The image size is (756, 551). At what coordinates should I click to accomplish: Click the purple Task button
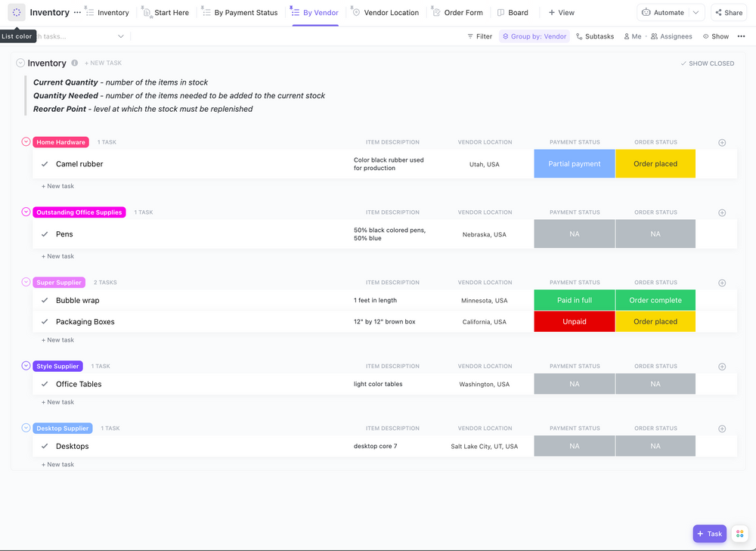click(x=709, y=534)
